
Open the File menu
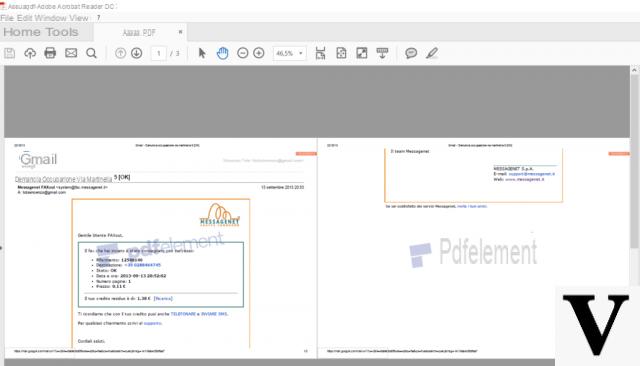click(x=7, y=18)
